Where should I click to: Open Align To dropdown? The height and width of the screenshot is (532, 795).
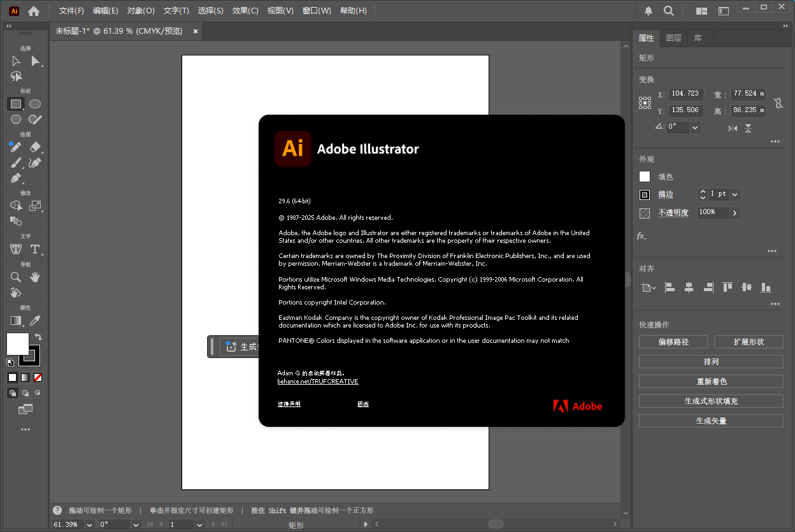click(648, 288)
